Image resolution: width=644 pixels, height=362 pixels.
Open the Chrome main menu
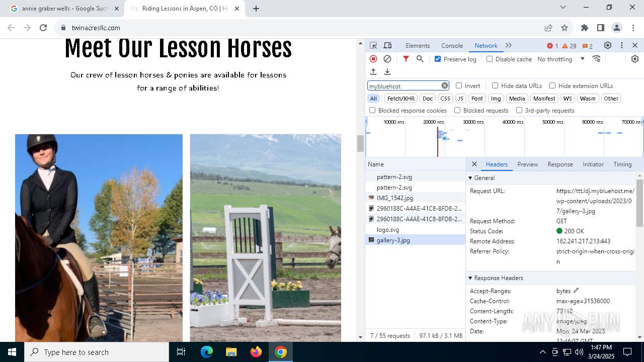pos(633,28)
